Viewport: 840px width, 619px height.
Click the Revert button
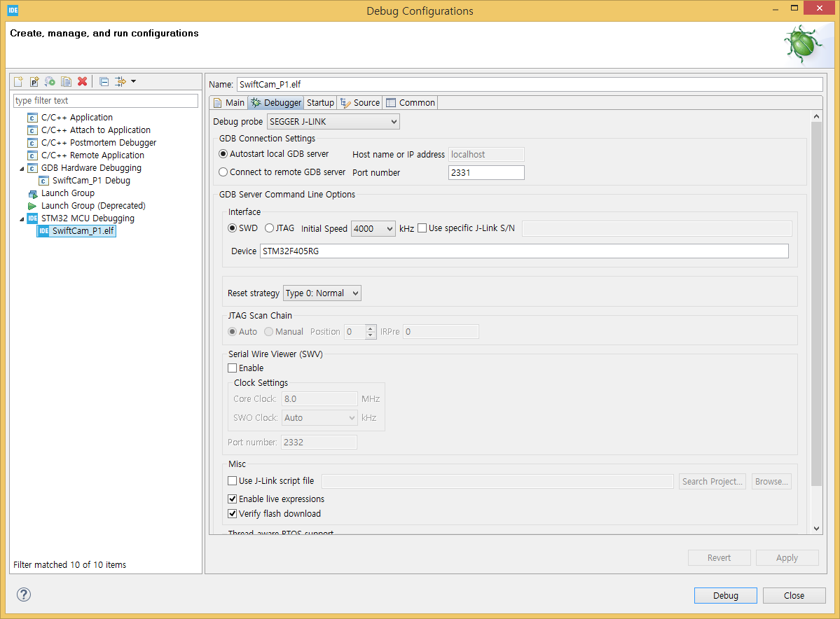pos(719,558)
